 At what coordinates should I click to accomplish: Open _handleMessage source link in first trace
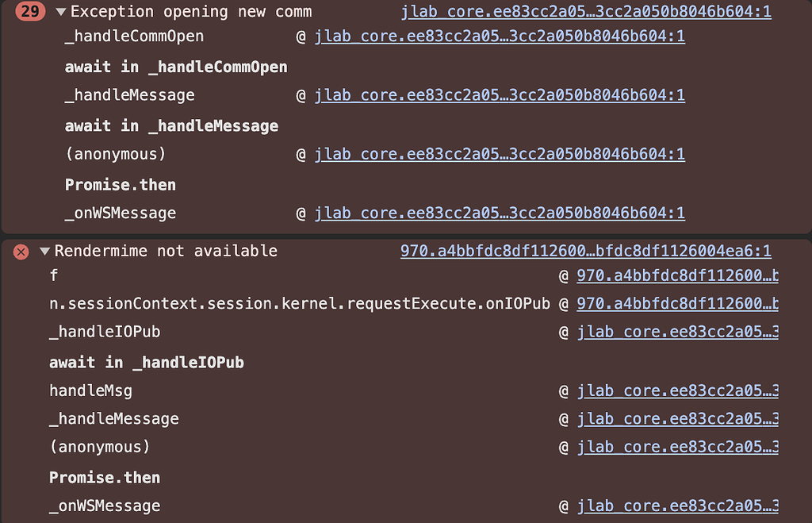pyautogui.click(x=500, y=95)
